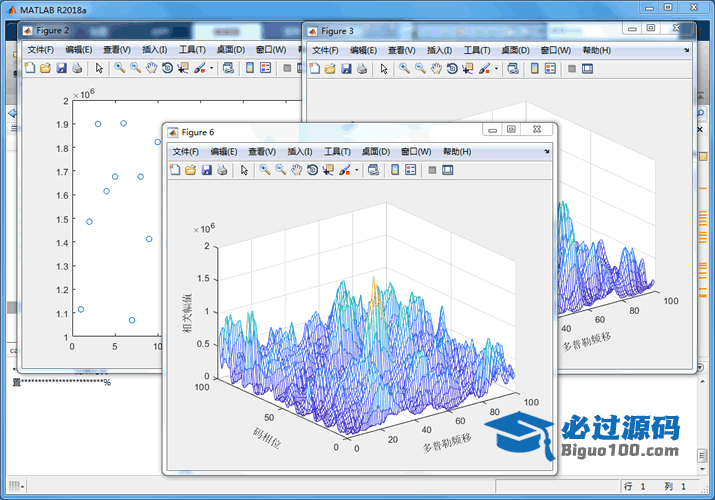Image resolution: width=715 pixels, height=500 pixels.
Task: Save figure icon in Figure 6
Action: tap(207, 170)
